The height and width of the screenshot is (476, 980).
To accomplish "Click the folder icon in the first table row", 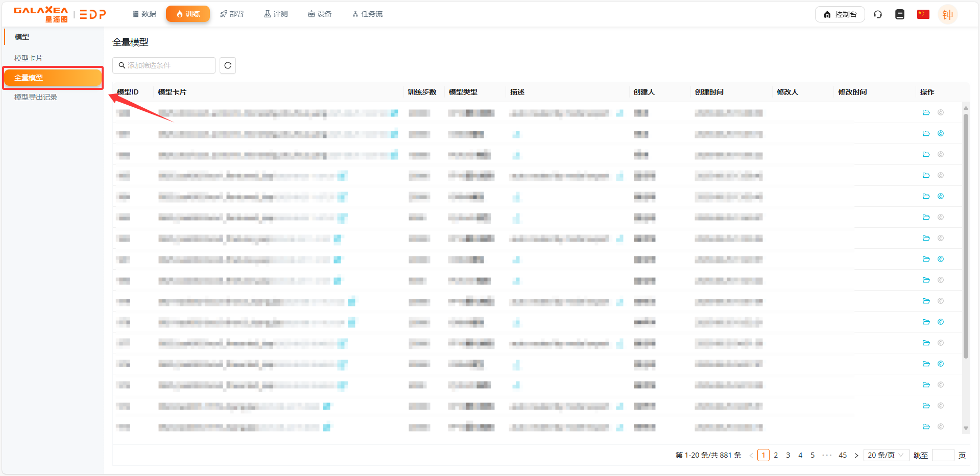I will [926, 113].
